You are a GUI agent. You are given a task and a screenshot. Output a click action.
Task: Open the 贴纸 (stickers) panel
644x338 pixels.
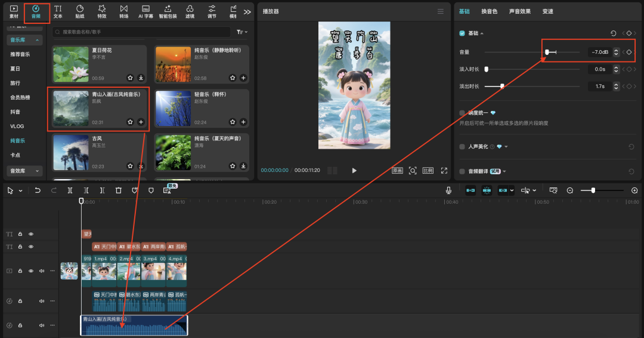point(80,11)
